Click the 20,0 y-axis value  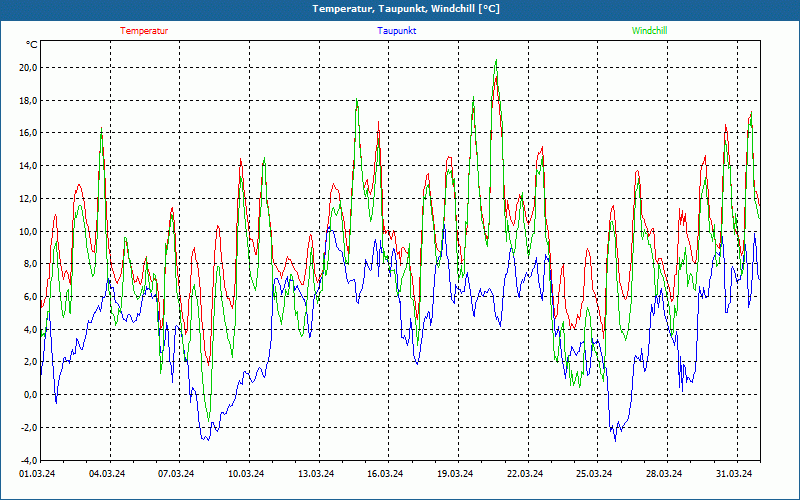29,68
